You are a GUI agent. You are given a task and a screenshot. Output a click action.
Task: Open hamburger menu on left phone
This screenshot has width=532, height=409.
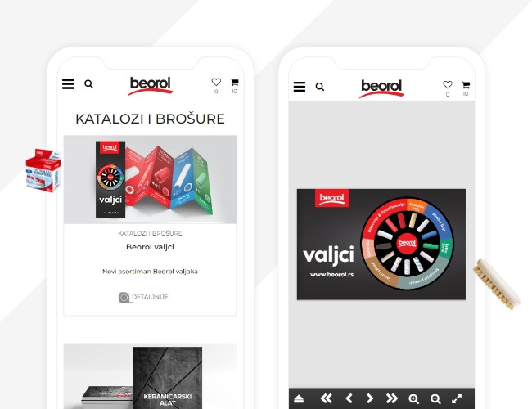[x=68, y=84]
